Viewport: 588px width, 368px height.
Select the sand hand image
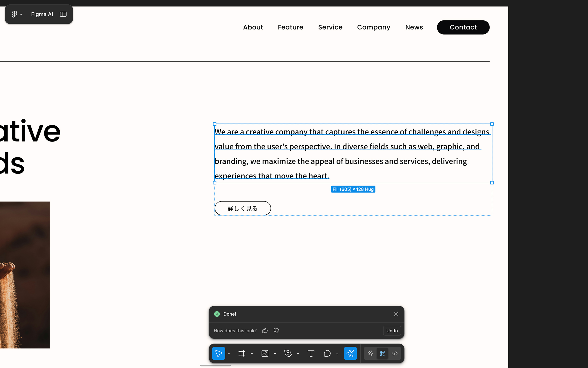click(x=25, y=275)
